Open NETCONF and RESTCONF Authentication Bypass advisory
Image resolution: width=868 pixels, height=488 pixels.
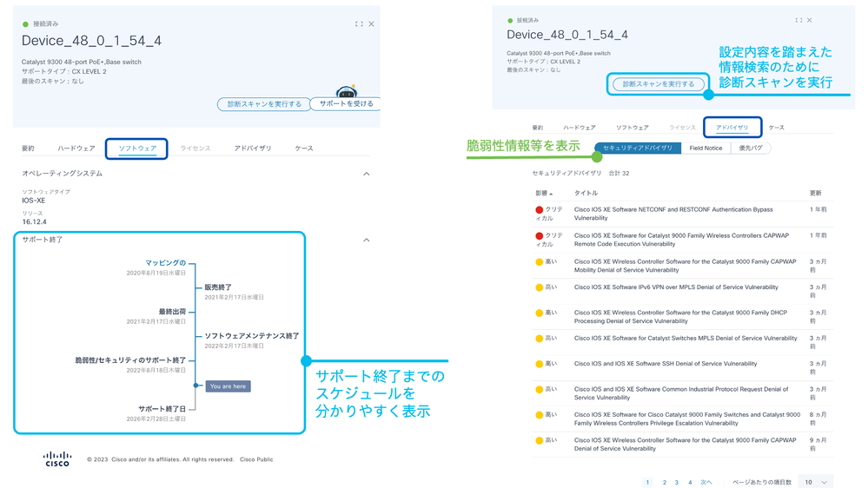673,214
